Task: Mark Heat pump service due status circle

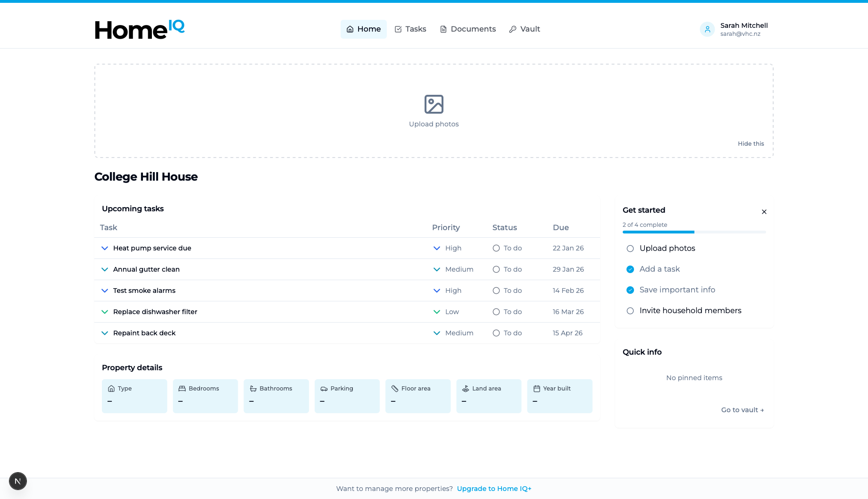Action: click(x=496, y=248)
